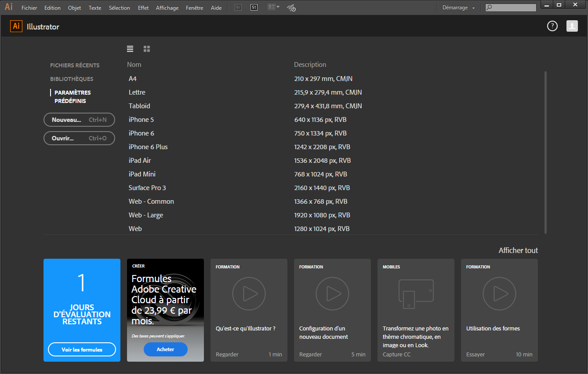Select the Paramètres prédéfinis section
The image size is (588, 374).
pos(73,97)
